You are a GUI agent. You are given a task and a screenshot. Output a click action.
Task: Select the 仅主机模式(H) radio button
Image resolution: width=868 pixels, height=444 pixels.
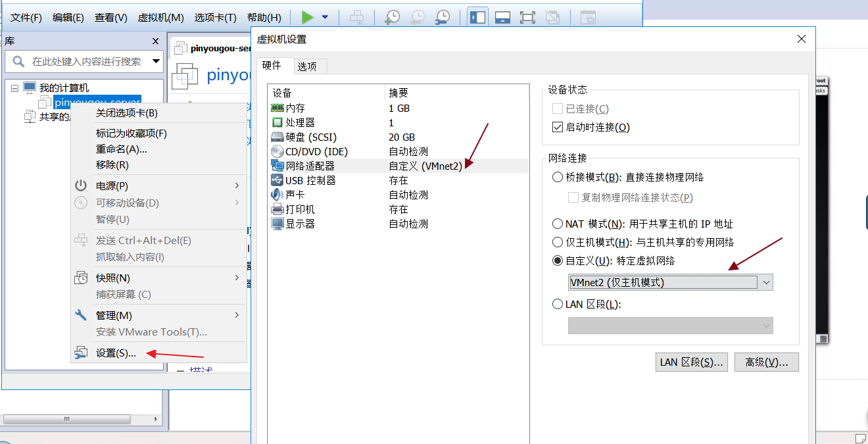coord(558,242)
